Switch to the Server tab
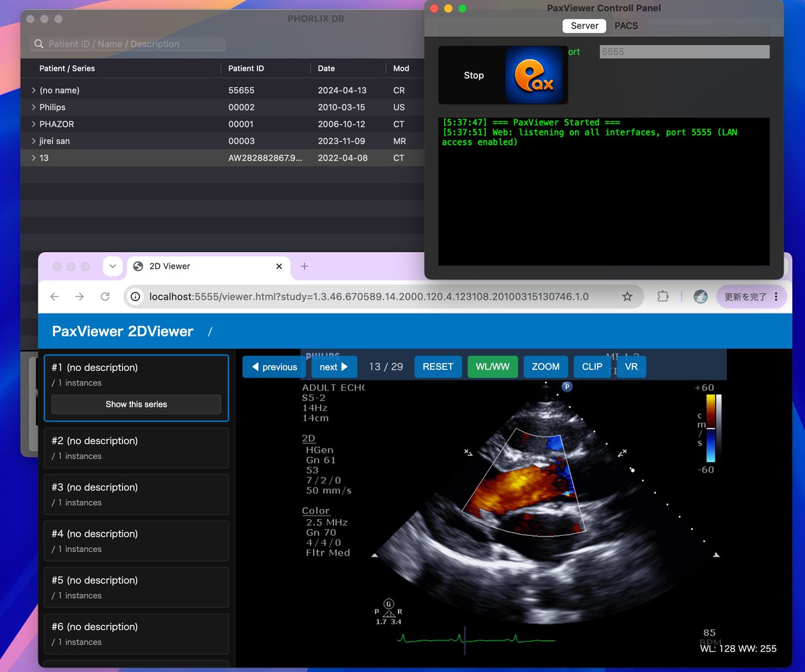805x672 pixels. [x=584, y=25]
